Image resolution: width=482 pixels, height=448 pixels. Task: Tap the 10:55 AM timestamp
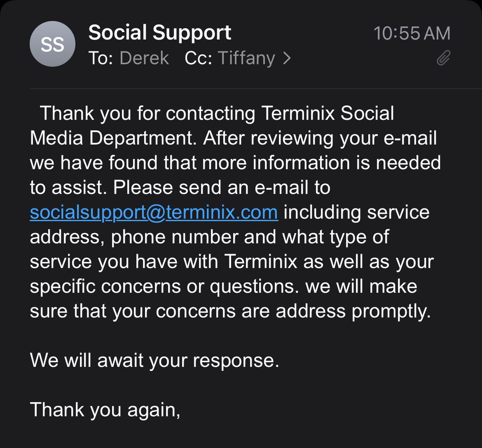pos(412,33)
